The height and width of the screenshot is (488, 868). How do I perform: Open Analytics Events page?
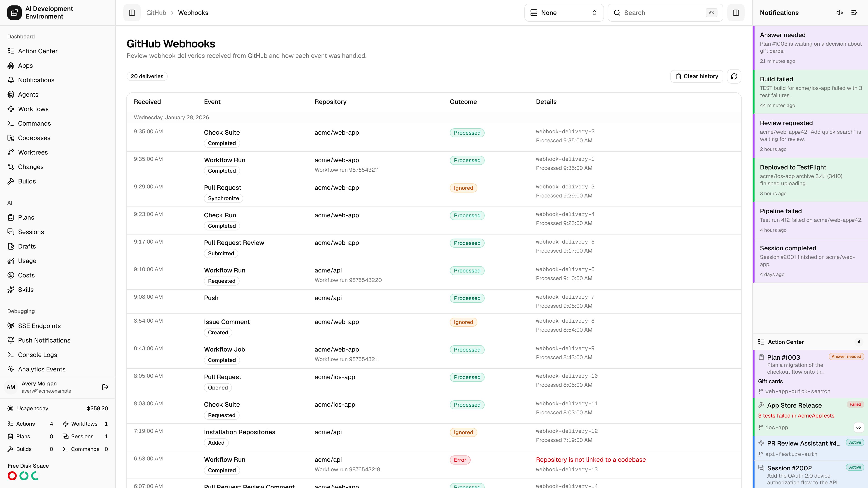(x=58, y=369)
